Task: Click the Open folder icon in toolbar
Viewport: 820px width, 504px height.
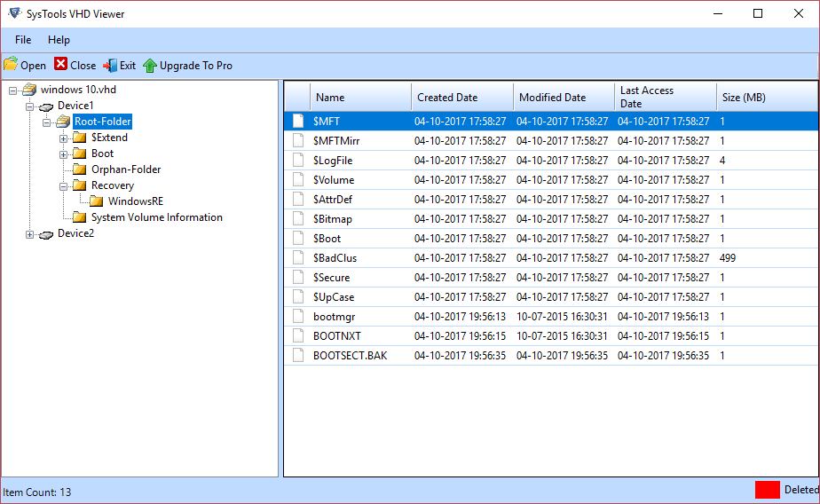Action: [11, 65]
